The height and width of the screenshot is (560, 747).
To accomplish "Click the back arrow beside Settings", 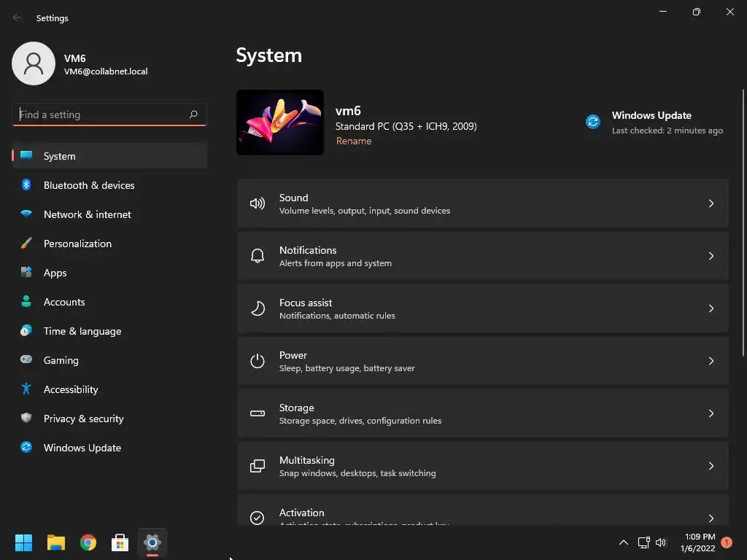I will pyautogui.click(x=18, y=17).
